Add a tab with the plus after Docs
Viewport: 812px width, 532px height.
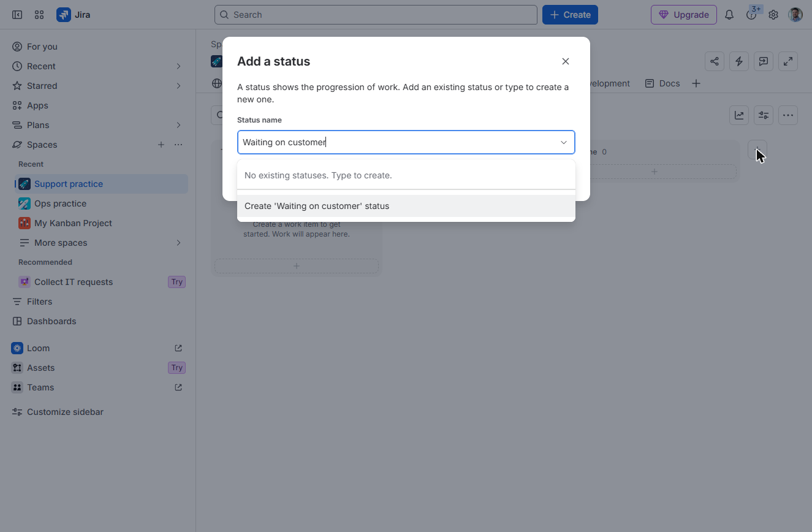click(696, 83)
